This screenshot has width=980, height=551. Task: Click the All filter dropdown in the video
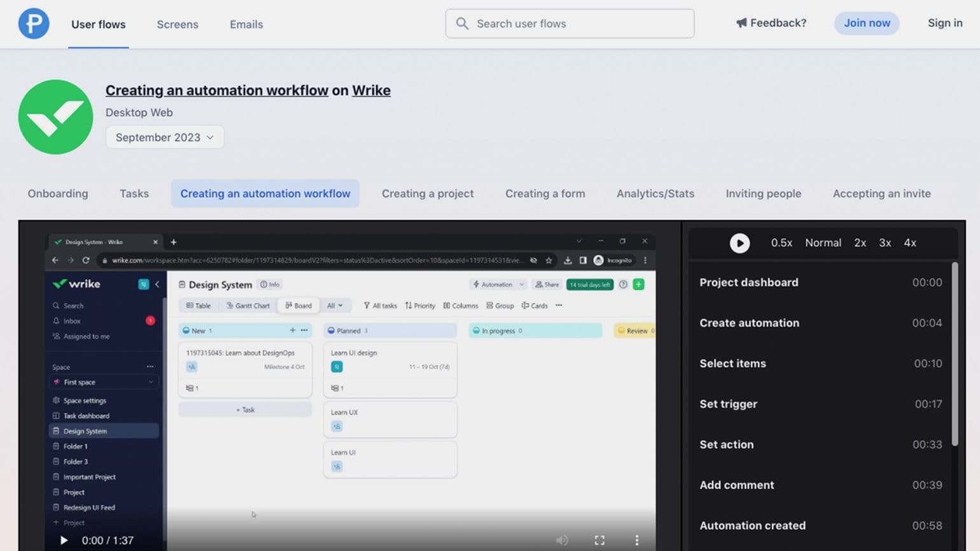335,305
